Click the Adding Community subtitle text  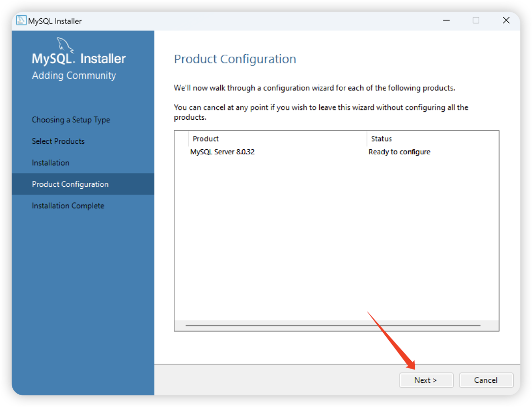click(74, 75)
